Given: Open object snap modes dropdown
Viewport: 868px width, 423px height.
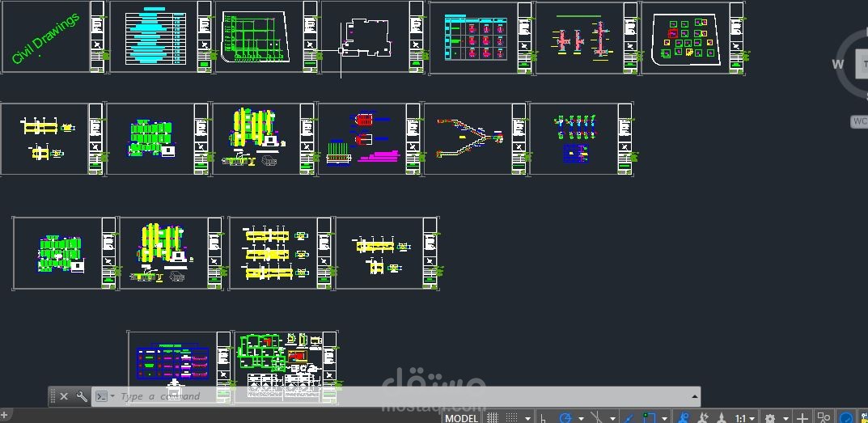Looking at the screenshot, I should pos(664,419).
